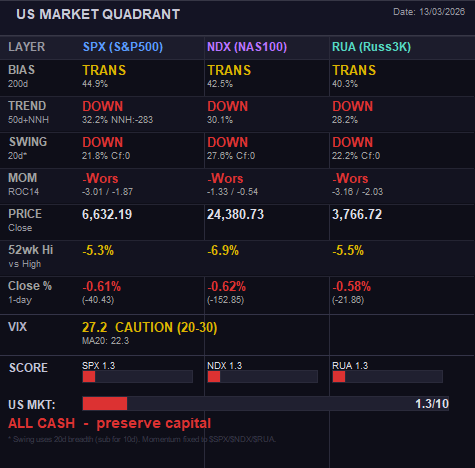
Task: Click the SPX (S&P500) column header
Action: [x=123, y=47]
